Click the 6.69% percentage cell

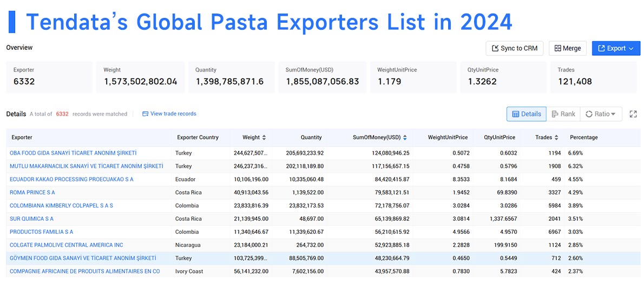575,153
